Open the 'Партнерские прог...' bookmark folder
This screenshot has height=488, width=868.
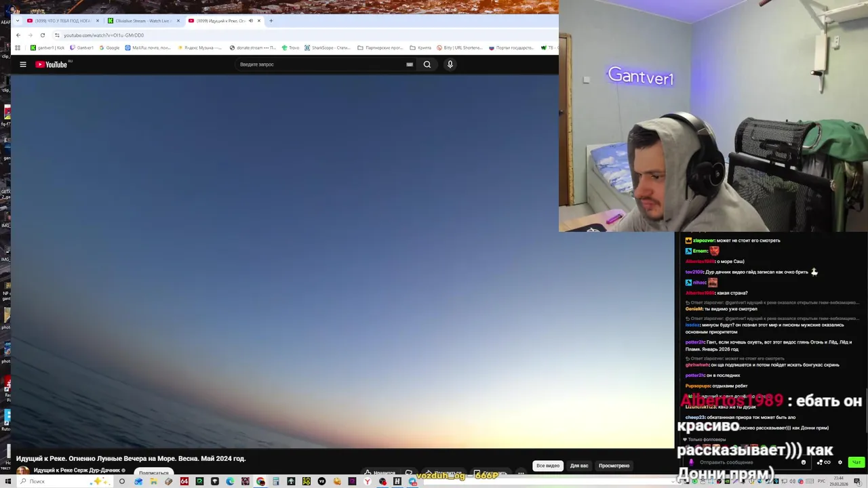(x=380, y=48)
